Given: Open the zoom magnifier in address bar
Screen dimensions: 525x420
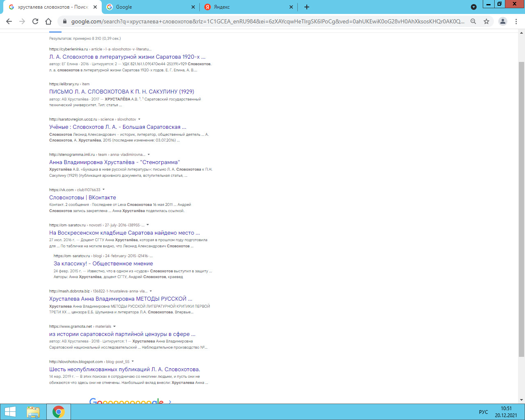Looking at the screenshot, I should [x=473, y=21].
